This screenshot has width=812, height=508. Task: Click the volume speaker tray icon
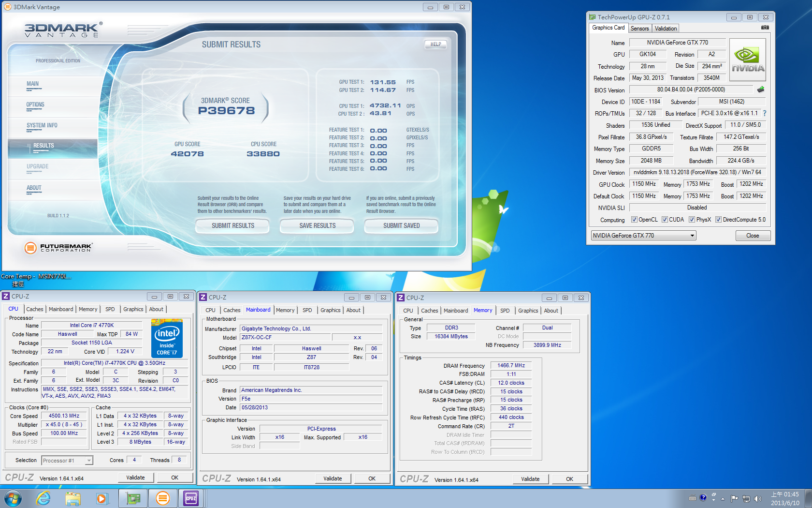(x=757, y=498)
